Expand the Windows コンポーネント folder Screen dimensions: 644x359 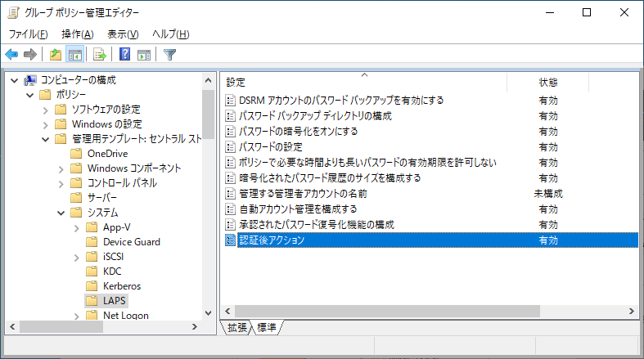tap(61, 168)
